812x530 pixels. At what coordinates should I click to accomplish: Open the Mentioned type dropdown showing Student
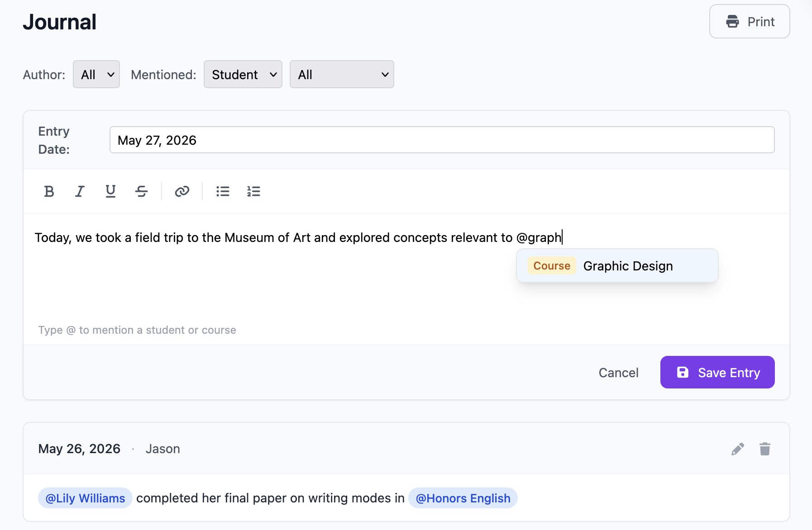(243, 74)
